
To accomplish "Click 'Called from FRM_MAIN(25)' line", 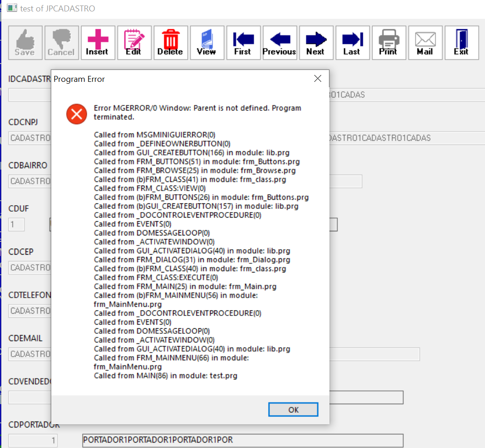I will tap(185, 287).
